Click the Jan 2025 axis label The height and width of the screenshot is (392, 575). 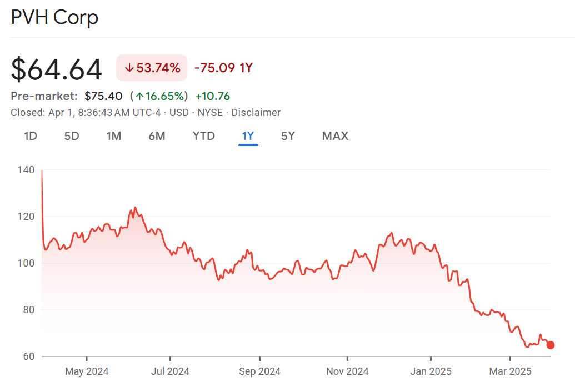click(x=431, y=371)
